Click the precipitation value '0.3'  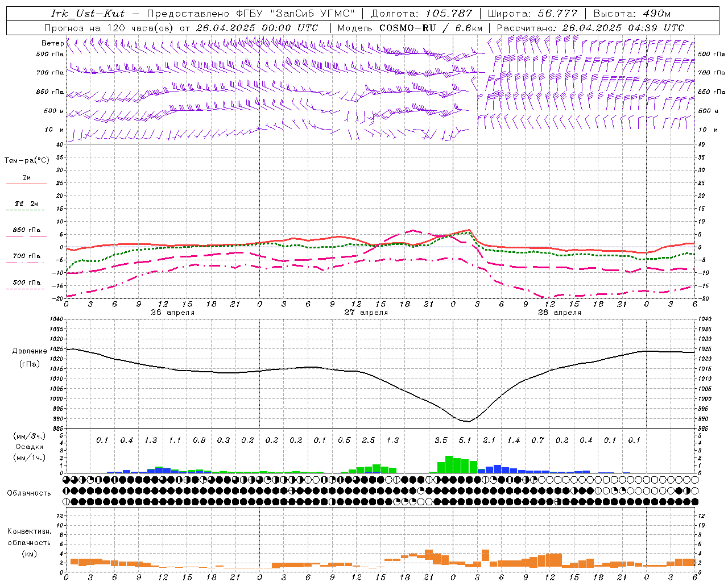pos(223,440)
